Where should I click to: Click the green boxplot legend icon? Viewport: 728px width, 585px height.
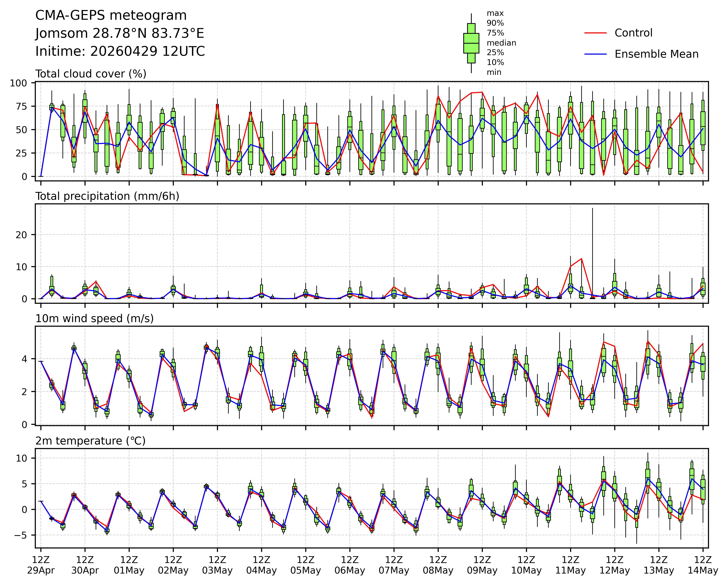coord(471,43)
